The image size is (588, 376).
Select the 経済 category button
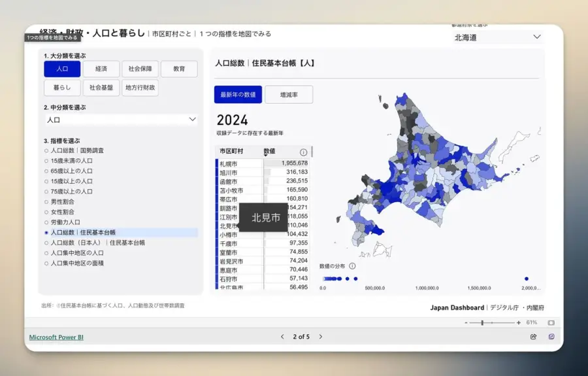(x=101, y=69)
